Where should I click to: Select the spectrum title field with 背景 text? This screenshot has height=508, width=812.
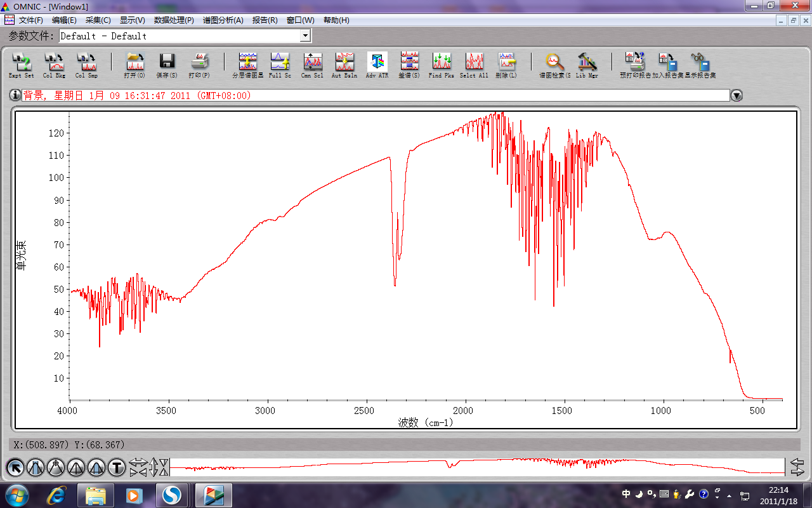pos(376,95)
